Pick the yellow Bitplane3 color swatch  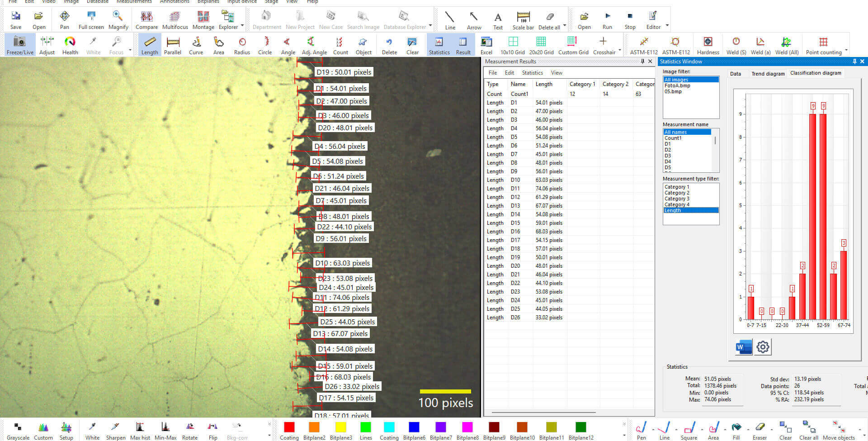pos(341,427)
